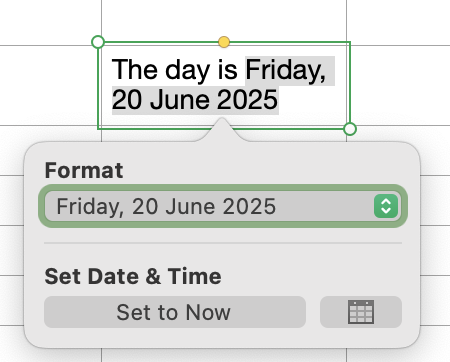
Task: Click the Set to Now button
Action: click(175, 312)
